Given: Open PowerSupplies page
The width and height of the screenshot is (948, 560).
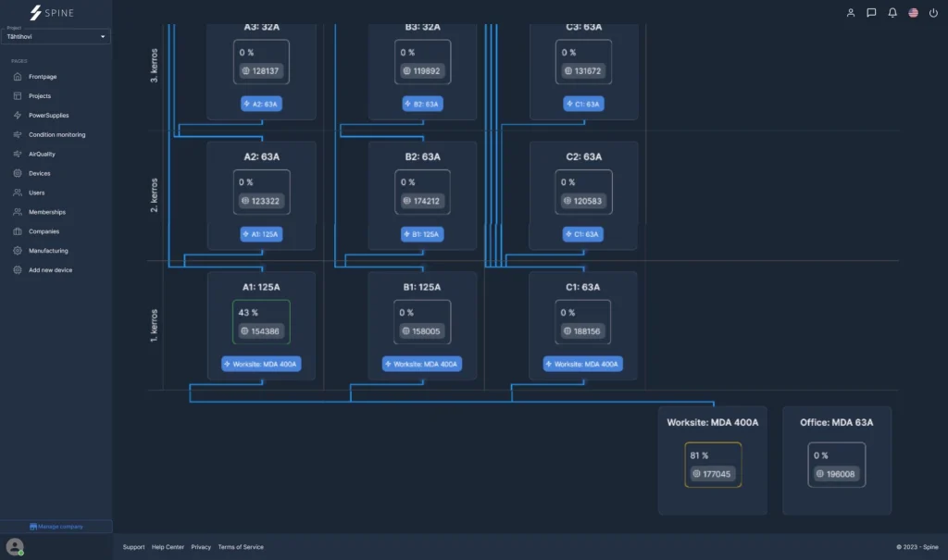Looking at the screenshot, I should [48, 116].
